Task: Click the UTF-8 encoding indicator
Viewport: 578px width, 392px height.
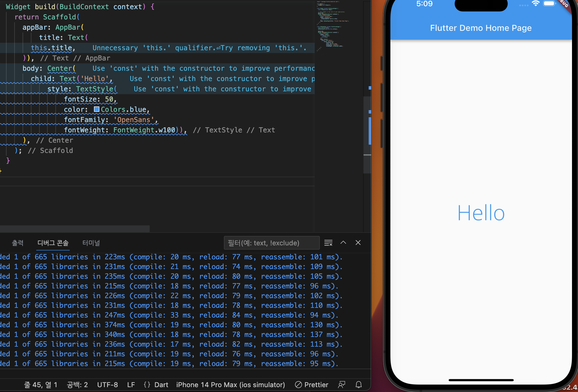Action: click(x=107, y=385)
